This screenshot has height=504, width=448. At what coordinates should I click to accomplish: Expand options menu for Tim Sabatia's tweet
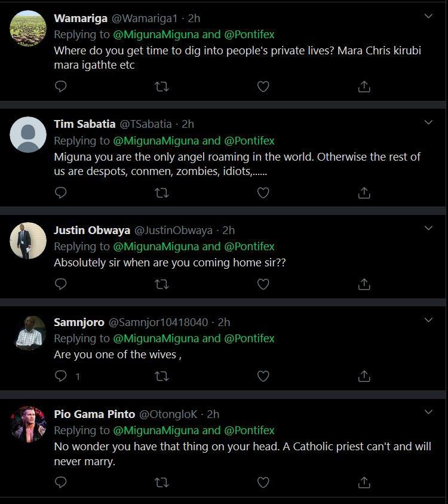point(428,122)
